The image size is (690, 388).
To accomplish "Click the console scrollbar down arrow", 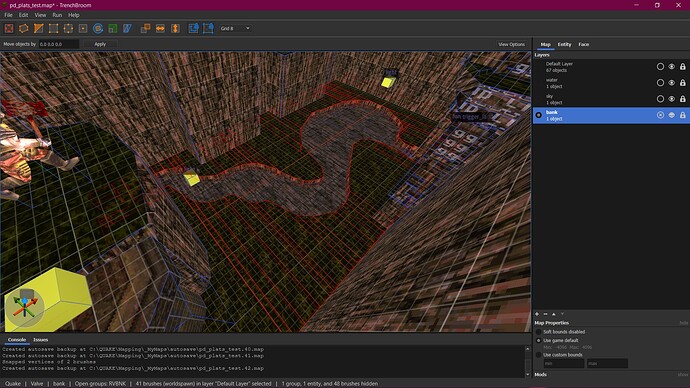I will click(528, 374).
